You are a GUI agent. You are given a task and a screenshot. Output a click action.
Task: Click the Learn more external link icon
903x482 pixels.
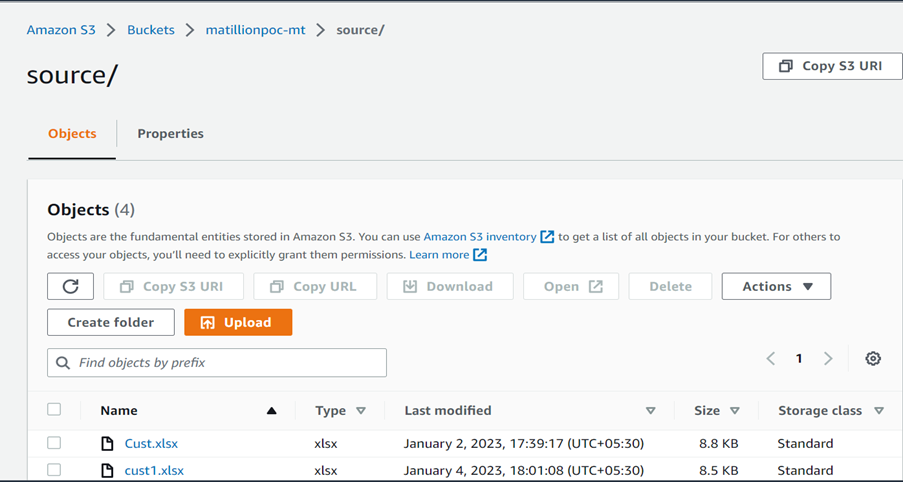pyautogui.click(x=480, y=255)
